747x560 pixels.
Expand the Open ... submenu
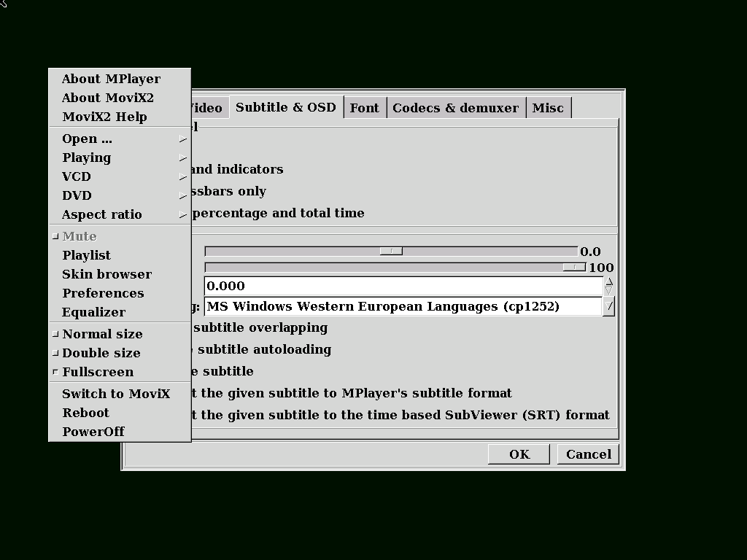pos(120,139)
